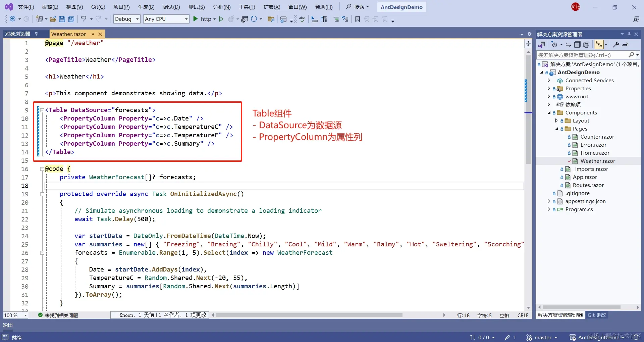Click the New Project toolbar icon
The image size is (644, 342).
(x=39, y=19)
